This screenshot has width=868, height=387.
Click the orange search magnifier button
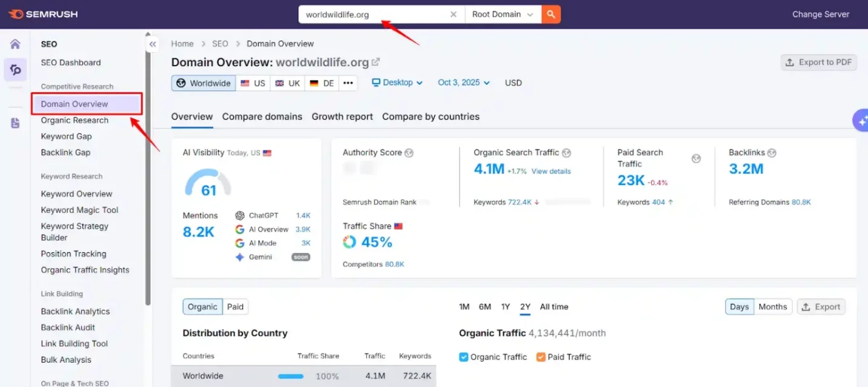[551, 15]
